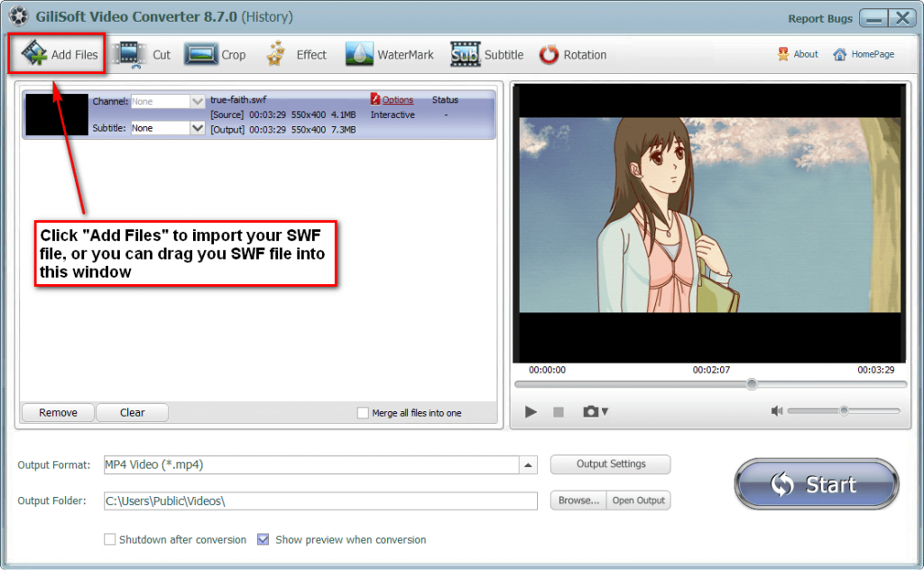Select the true-faith.swf file thumbnail
Screen dimensions: 924x570
[57, 115]
